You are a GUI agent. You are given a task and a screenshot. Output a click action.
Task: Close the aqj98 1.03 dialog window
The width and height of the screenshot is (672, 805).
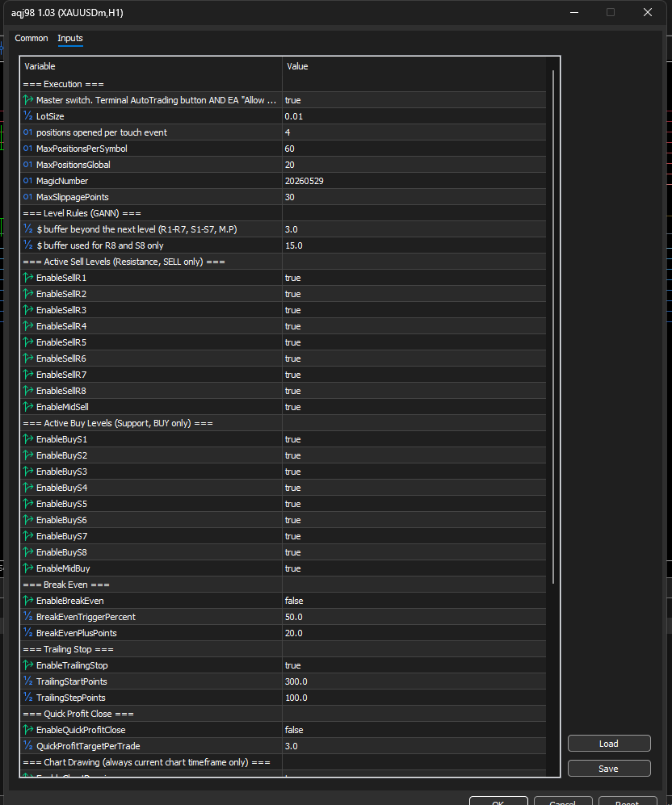click(647, 12)
